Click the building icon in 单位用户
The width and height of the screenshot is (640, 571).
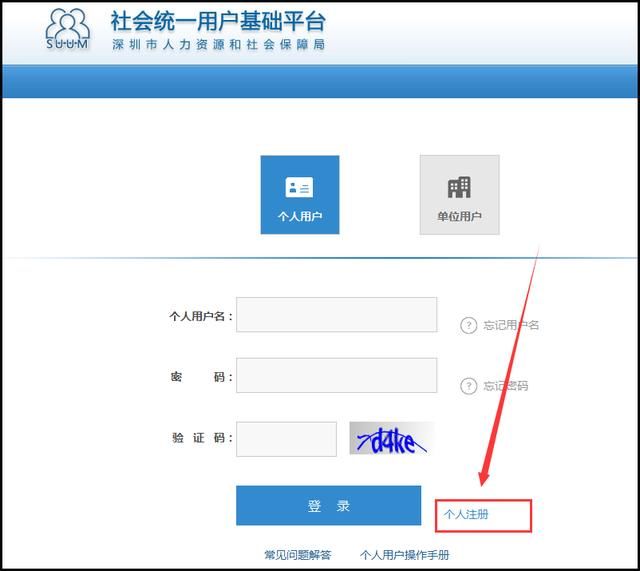coord(459,187)
